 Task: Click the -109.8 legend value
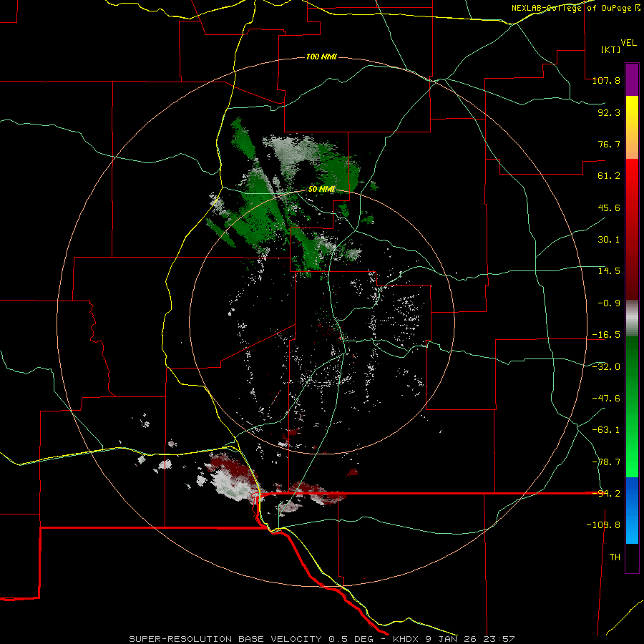603,525
